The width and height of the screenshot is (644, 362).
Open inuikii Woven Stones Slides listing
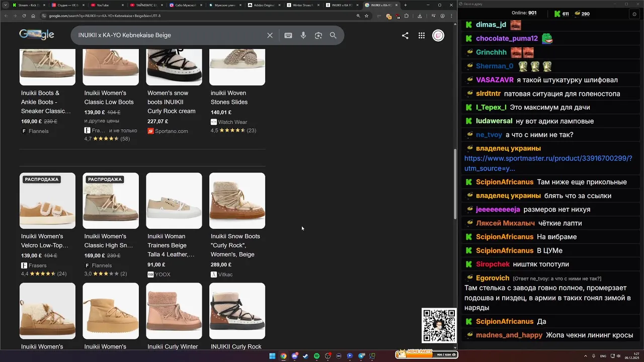(x=229, y=98)
